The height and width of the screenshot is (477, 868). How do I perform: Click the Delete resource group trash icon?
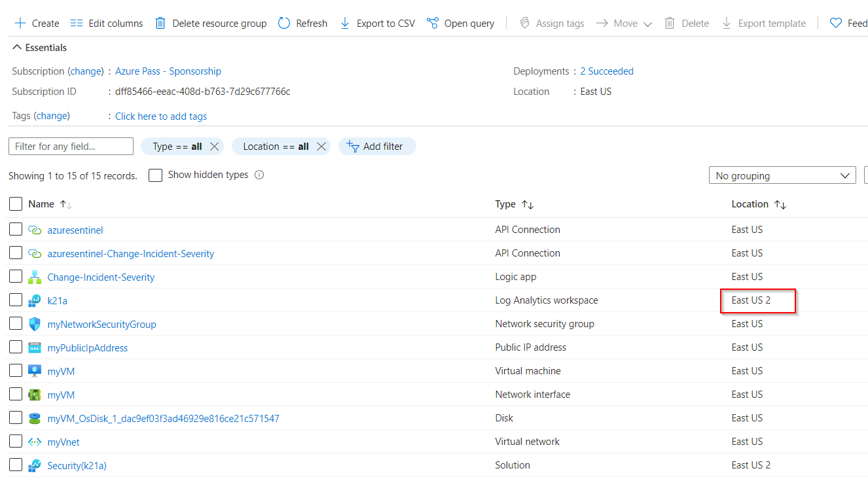[x=160, y=23]
